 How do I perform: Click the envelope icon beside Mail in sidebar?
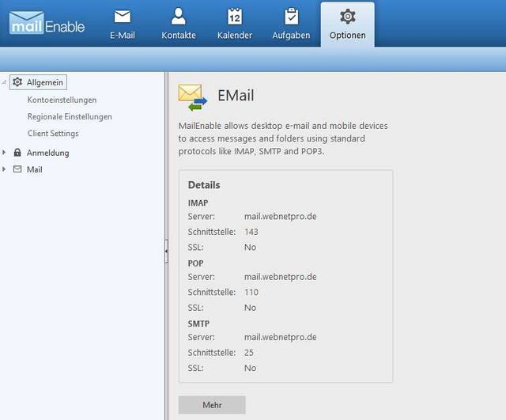tap(17, 169)
